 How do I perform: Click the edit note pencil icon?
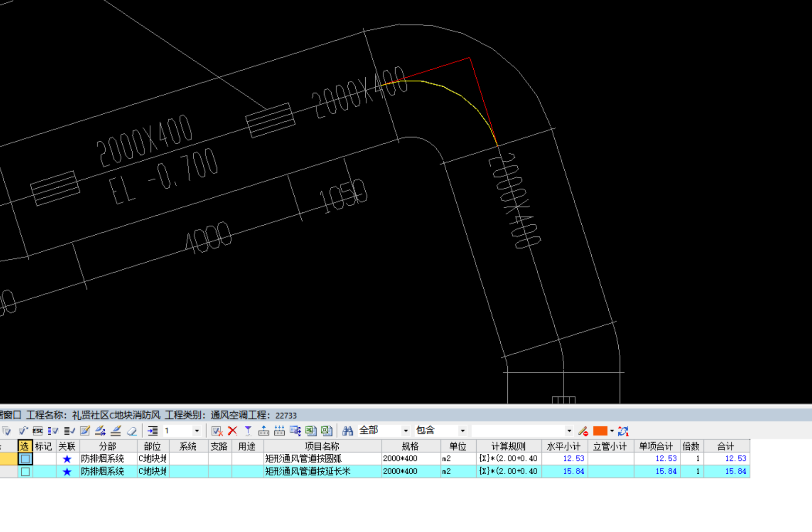click(x=85, y=431)
